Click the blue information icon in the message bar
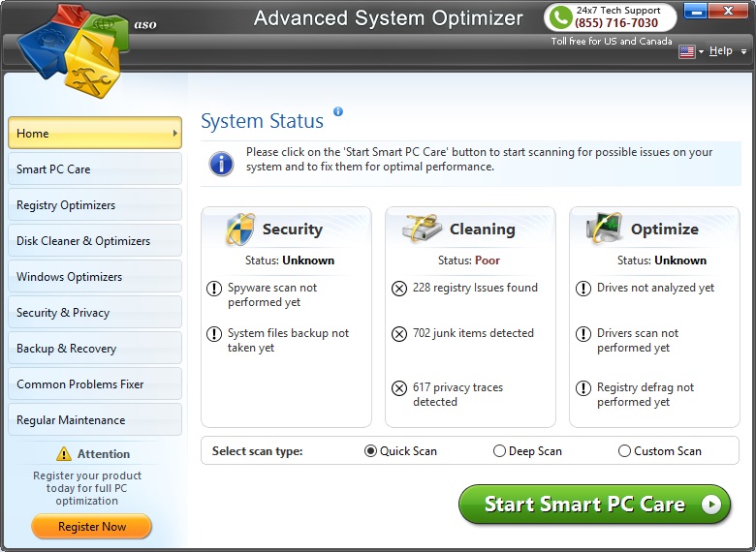 point(221,164)
